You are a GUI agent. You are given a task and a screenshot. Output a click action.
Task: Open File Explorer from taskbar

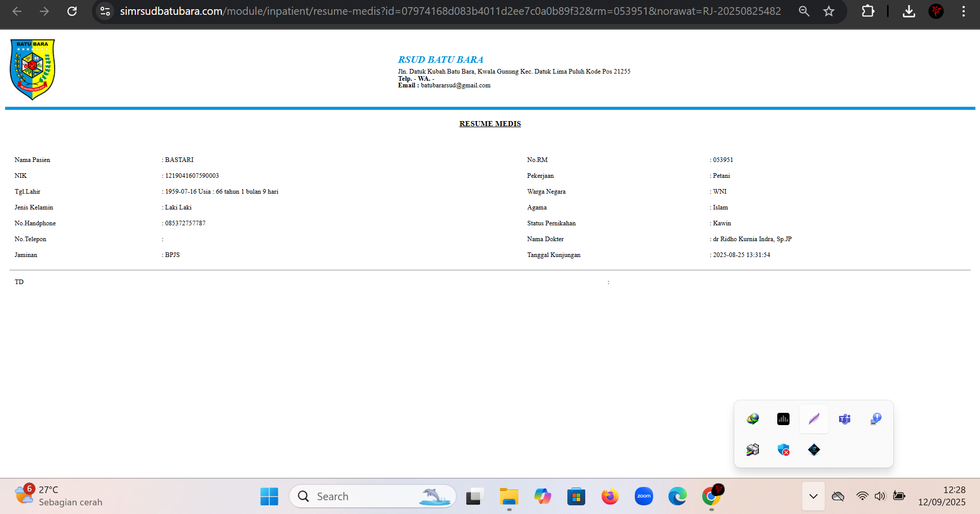(509, 496)
